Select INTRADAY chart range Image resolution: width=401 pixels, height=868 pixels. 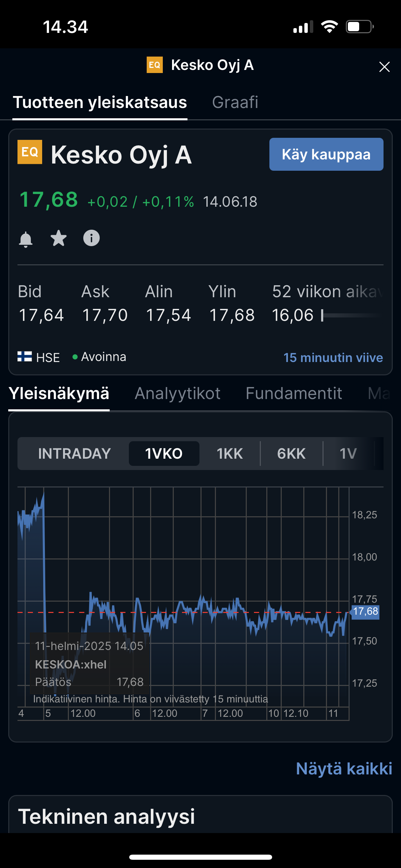click(x=74, y=454)
